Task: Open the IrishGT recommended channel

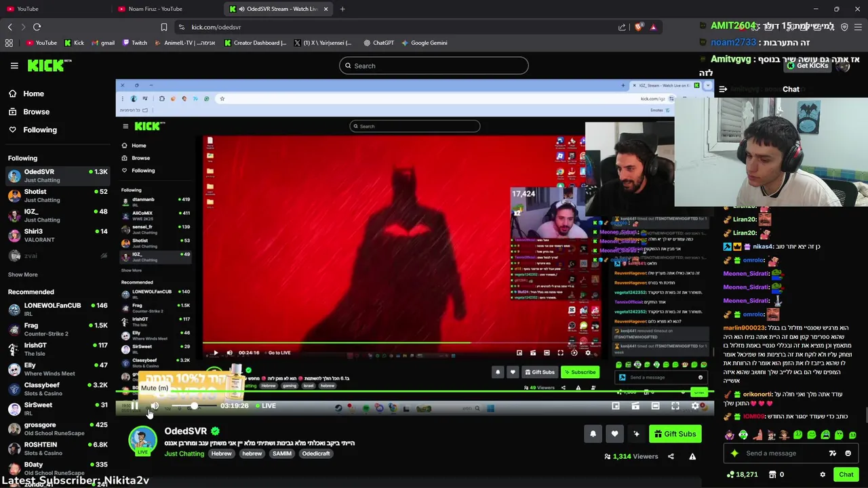Action: click(x=58, y=349)
